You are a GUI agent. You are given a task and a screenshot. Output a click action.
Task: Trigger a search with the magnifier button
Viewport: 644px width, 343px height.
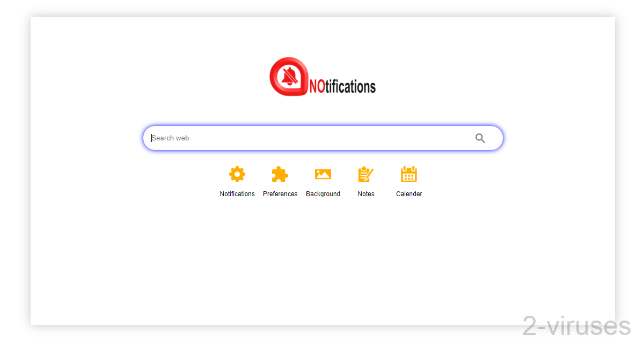point(480,138)
